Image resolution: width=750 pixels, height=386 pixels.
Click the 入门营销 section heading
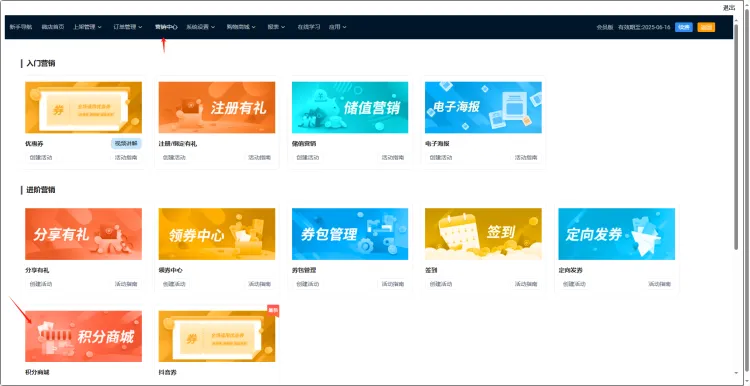pyautogui.click(x=41, y=63)
